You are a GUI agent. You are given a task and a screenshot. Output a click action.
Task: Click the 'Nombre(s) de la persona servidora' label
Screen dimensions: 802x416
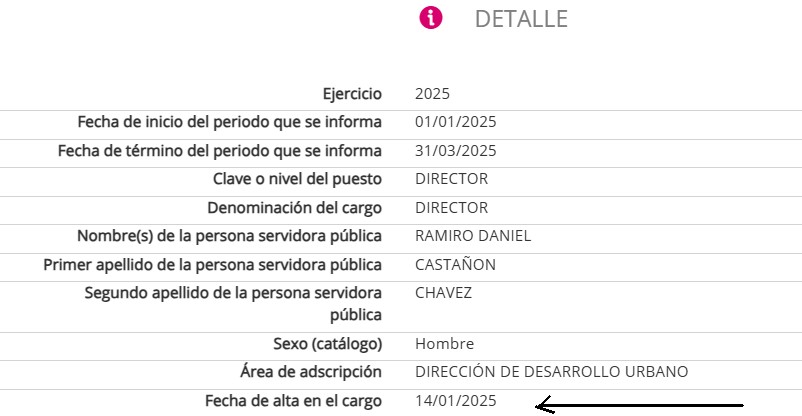point(230,236)
